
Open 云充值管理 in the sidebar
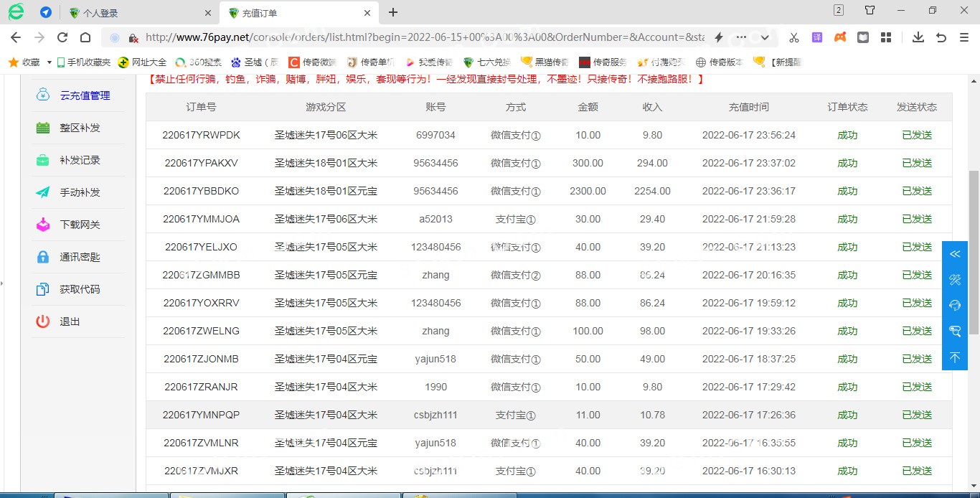tap(85, 95)
